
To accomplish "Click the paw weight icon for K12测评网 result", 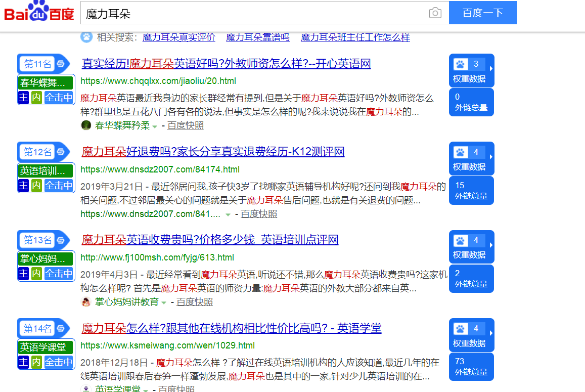I will tap(461, 152).
